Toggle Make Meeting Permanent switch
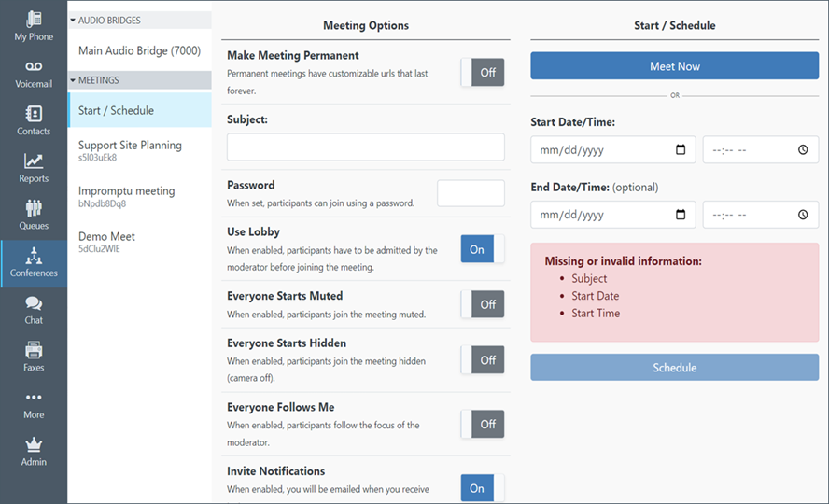This screenshot has height=504, width=829. click(x=483, y=73)
